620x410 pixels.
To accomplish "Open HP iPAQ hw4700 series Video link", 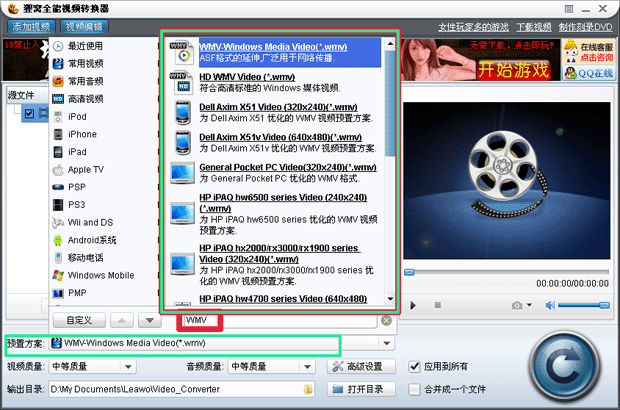I will pyautogui.click(x=283, y=299).
